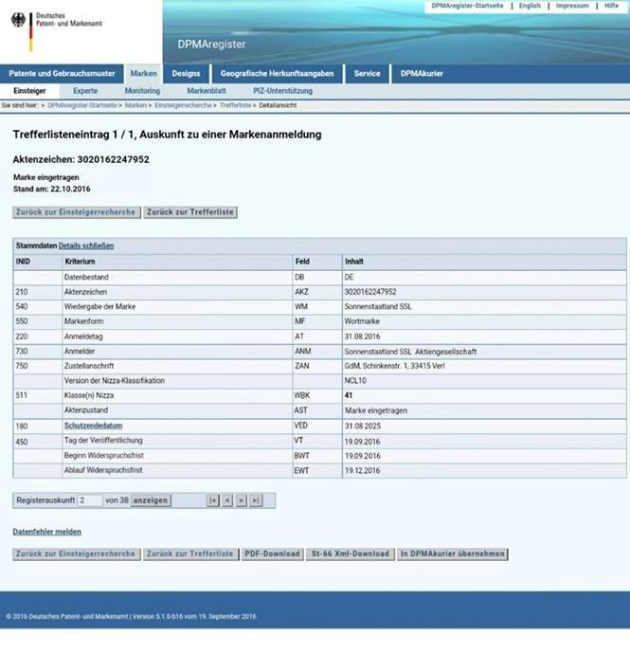The width and height of the screenshot is (630, 672).
Task: Click the Registerauskunft number input field
Action: click(x=90, y=500)
